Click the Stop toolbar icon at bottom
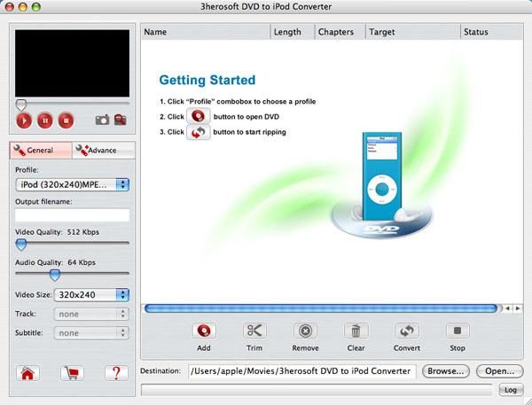The height and width of the screenshot is (405, 532). [x=458, y=331]
